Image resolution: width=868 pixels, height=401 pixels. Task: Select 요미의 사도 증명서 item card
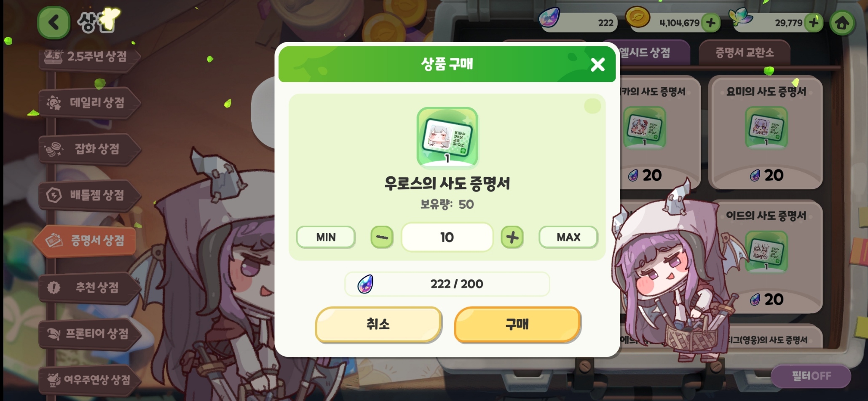pos(766,133)
